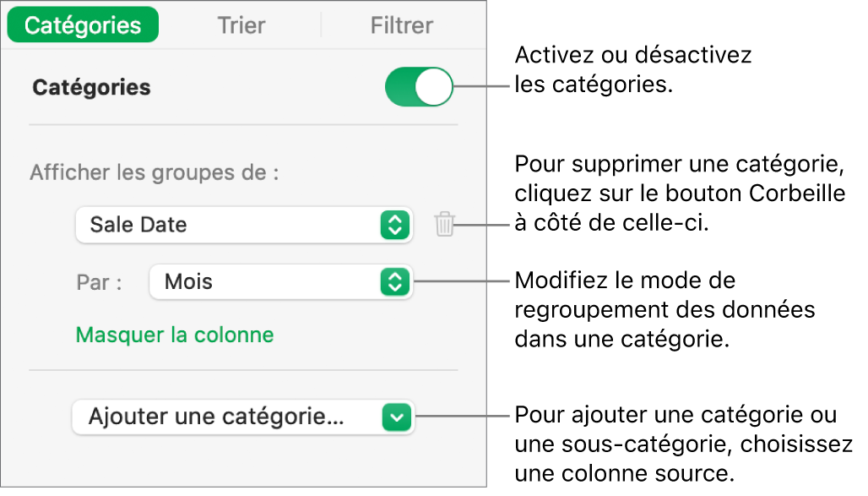Image resolution: width=868 pixels, height=496 pixels.
Task: Click the Afficher les groupes de label
Action: coord(155,173)
